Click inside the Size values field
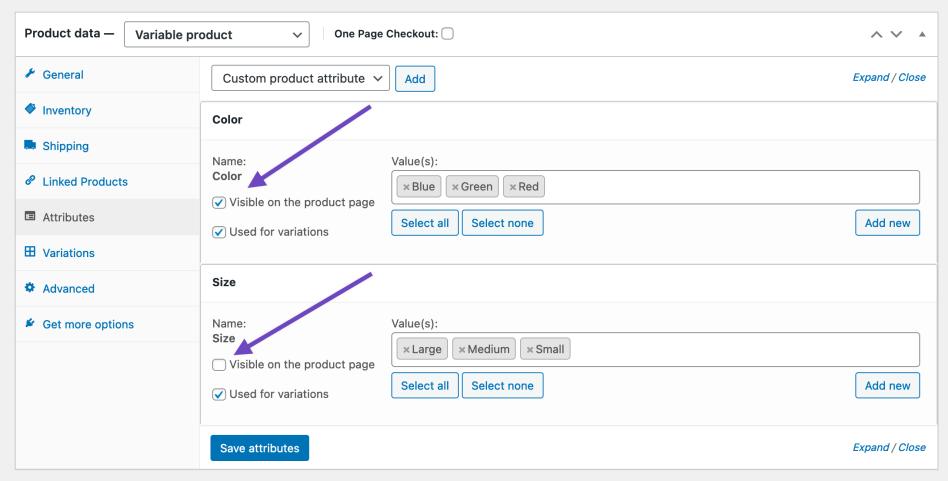Viewport: 948px width, 481px height. pos(740,349)
